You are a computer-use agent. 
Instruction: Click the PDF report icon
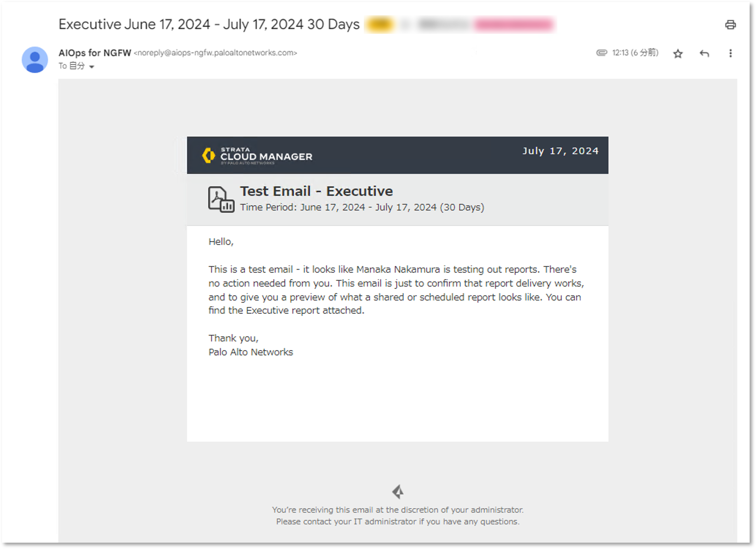[x=221, y=199]
